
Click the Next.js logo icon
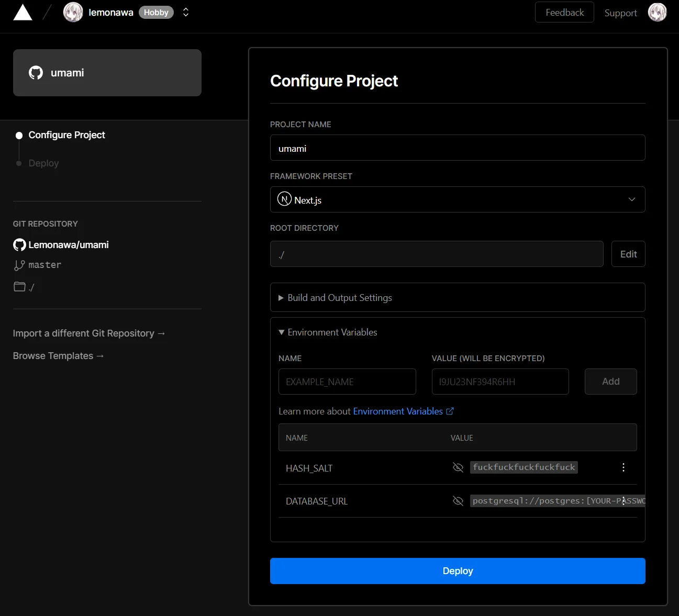pyautogui.click(x=284, y=199)
